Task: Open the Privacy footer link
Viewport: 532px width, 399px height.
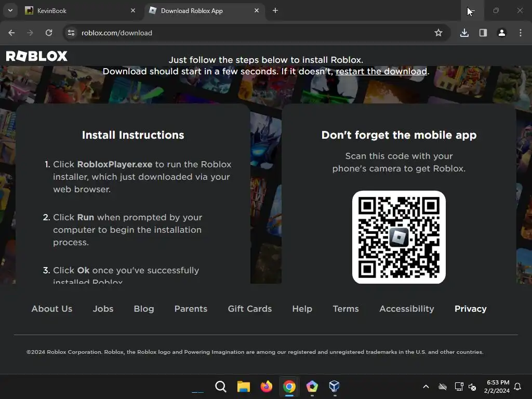Action: [471, 309]
